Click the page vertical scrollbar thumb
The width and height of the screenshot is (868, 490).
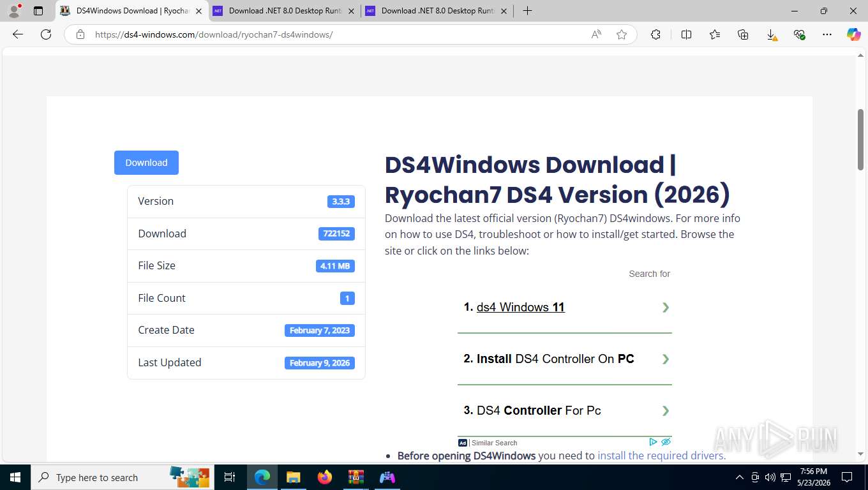click(861, 139)
